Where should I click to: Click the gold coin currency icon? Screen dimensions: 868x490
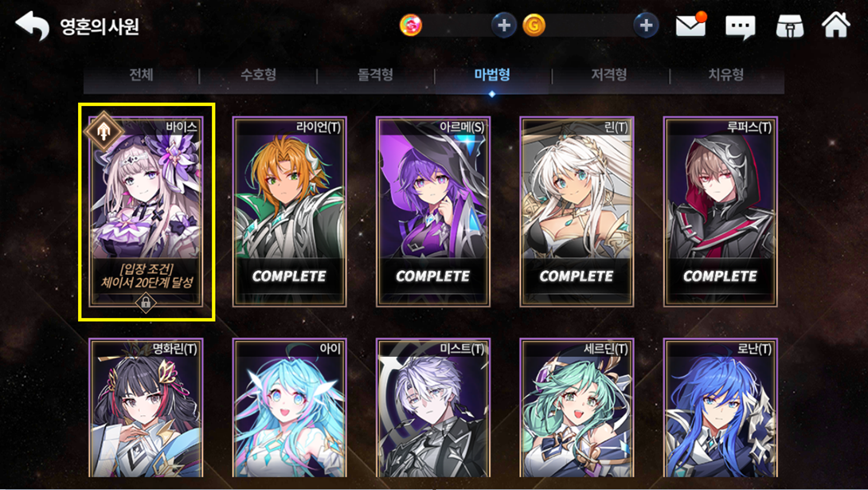534,25
